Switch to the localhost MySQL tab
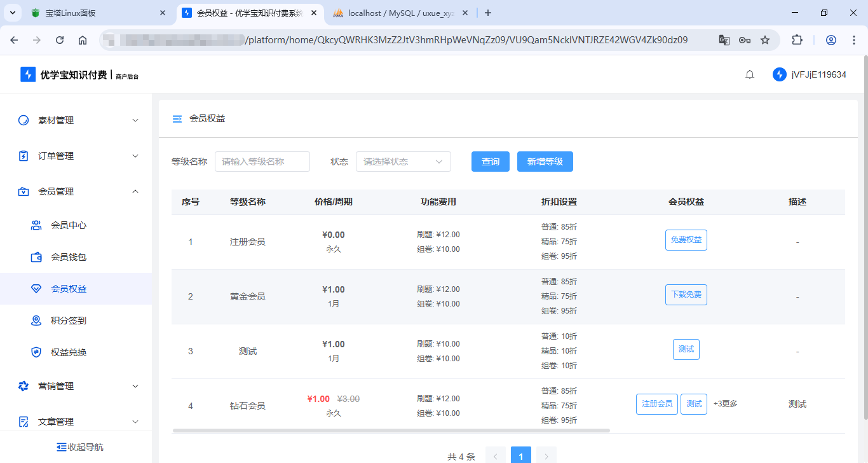The width and height of the screenshot is (868, 463). tap(400, 13)
